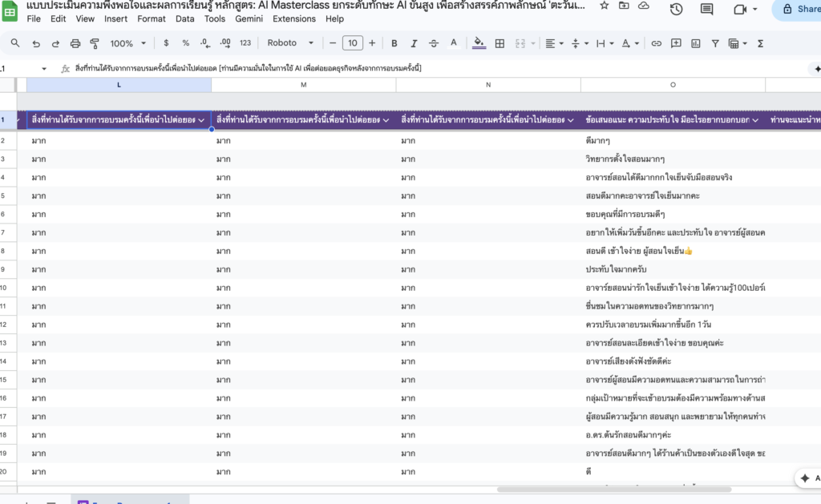
Task: Open the 100% zoom dropdown
Action: click(127, 43)
